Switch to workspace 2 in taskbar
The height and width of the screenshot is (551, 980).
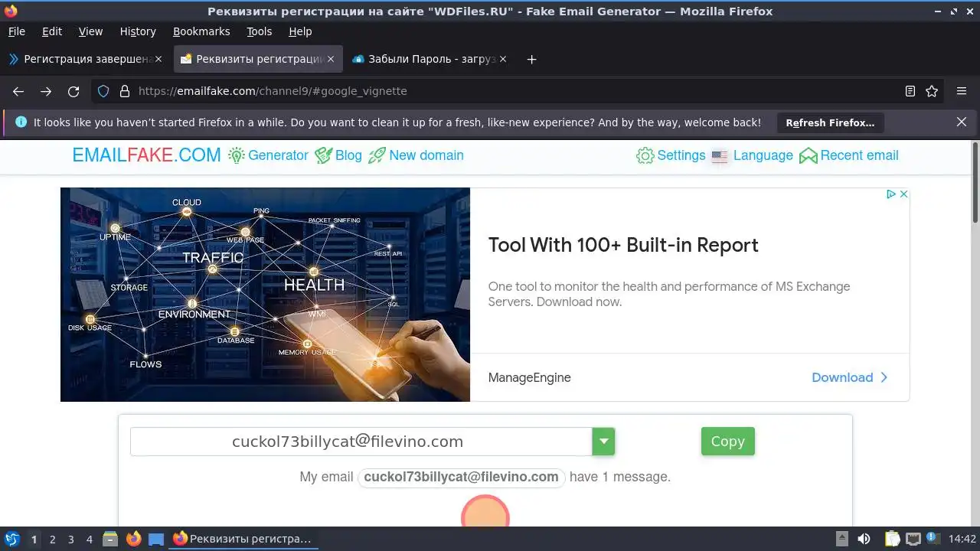(x=52, y=540)
